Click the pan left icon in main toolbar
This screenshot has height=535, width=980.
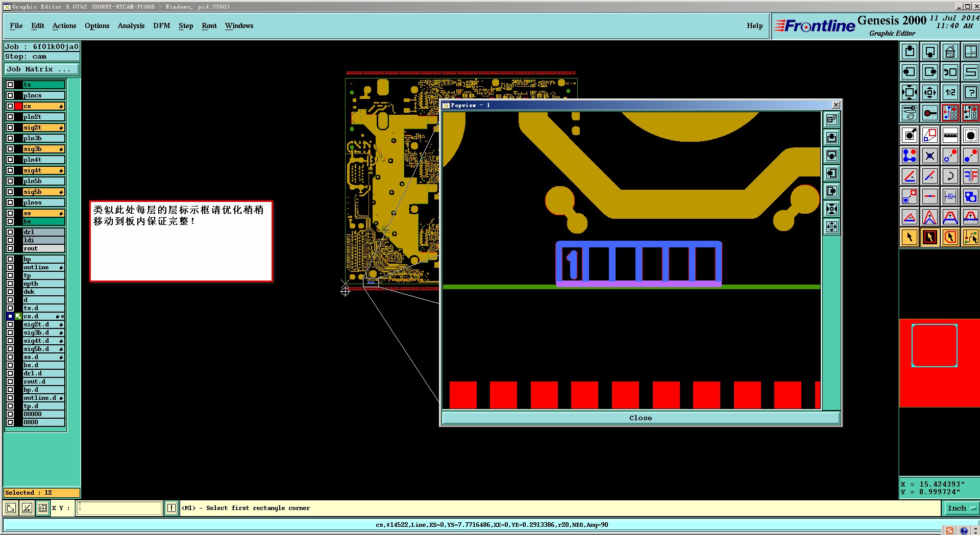[x=910, y=72]
